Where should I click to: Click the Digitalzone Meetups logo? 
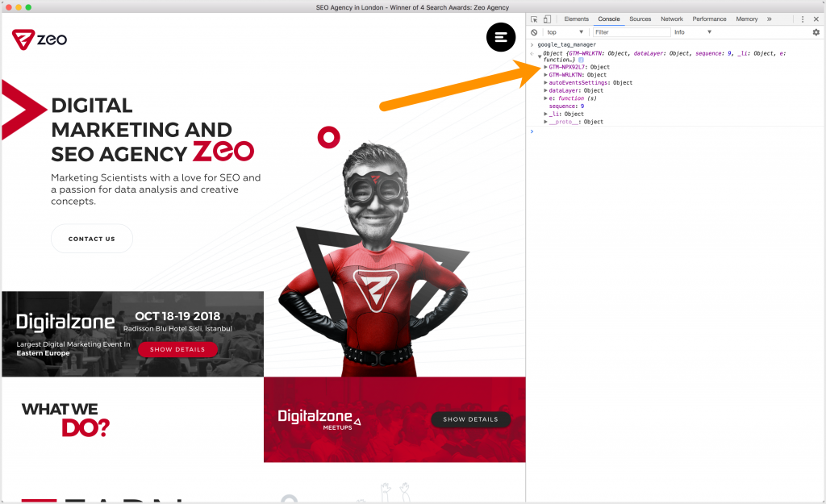coord(319,420)
